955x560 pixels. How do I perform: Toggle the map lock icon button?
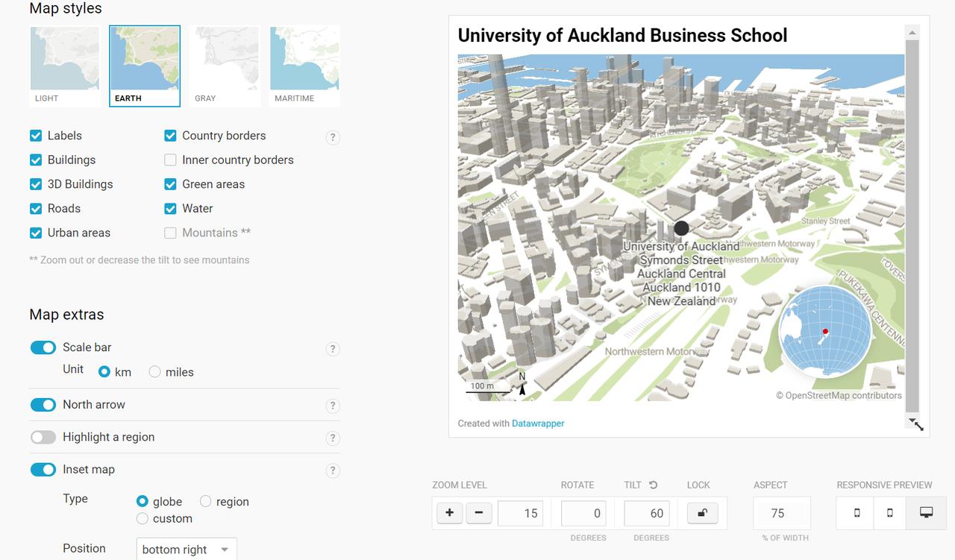point(702,513)
